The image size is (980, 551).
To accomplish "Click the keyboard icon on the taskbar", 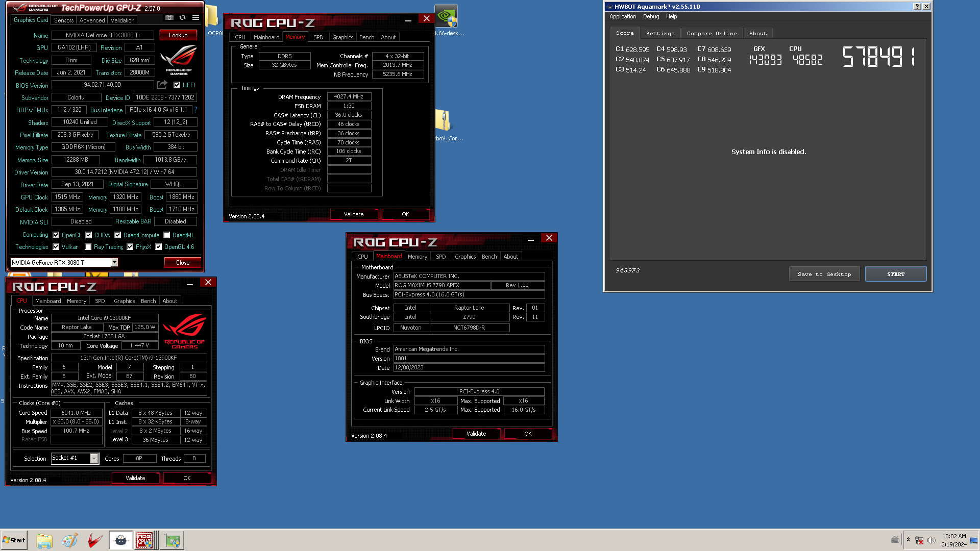I will (895, 540).
